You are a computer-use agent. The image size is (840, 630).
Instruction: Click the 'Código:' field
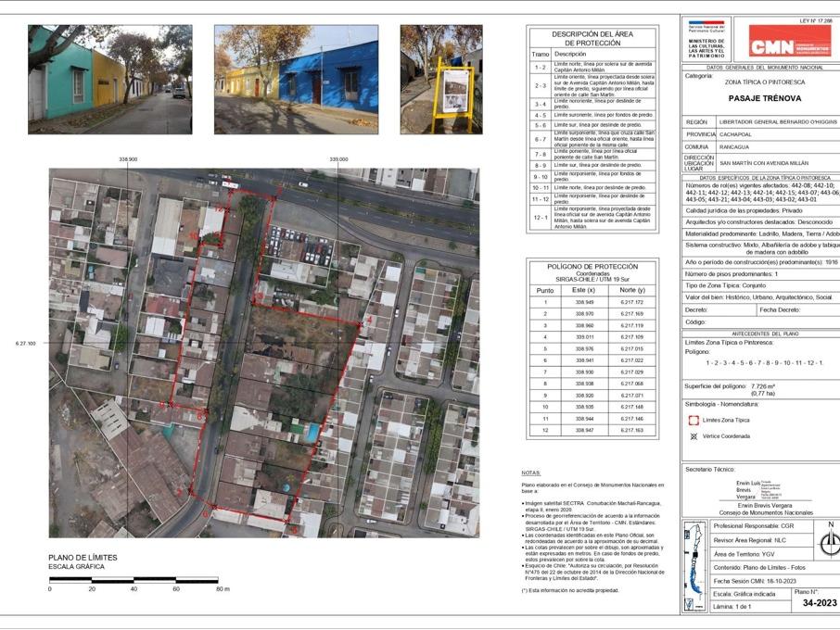[x=761, y=322]
